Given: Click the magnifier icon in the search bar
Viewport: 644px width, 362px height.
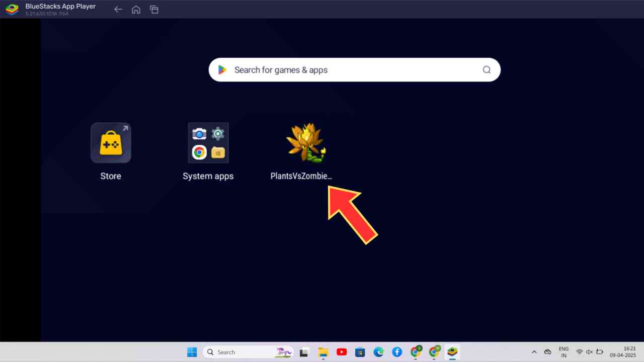Looking at the screenshot, I should 487,70.
